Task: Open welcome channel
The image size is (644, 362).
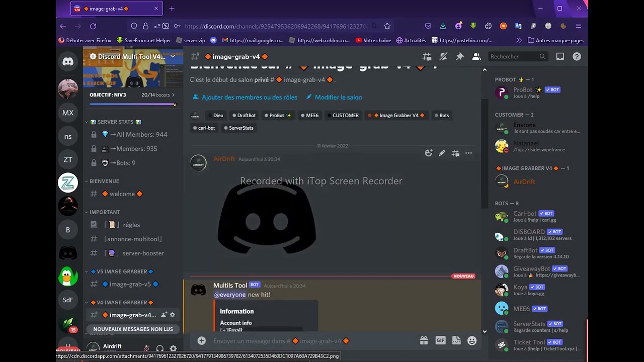Action: (x=133, y=194)
